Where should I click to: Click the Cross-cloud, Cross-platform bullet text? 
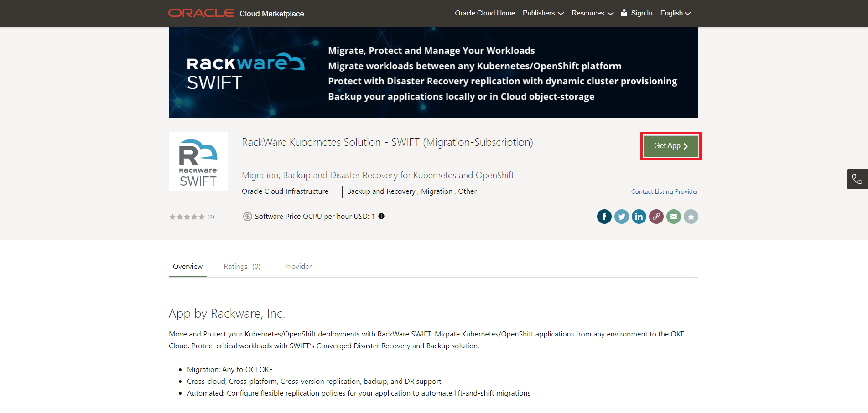coord(314,382)
